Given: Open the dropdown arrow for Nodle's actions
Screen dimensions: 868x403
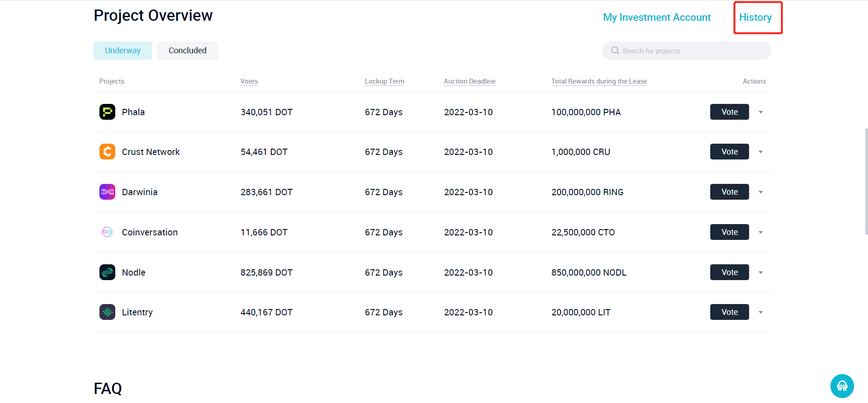Looking at the screenshot, I should [760, 272].
